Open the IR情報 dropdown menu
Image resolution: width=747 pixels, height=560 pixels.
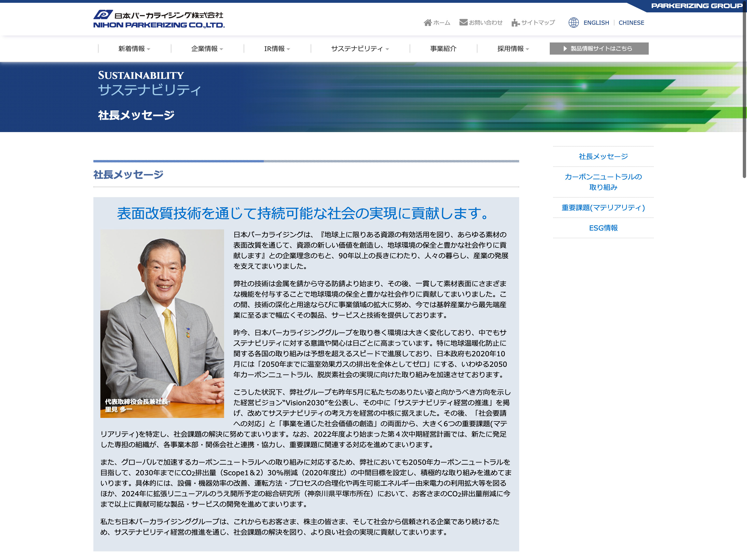point(277,49)
